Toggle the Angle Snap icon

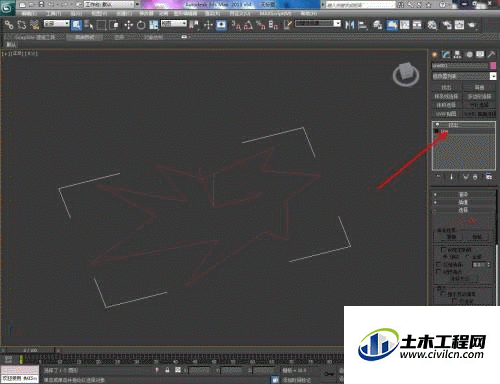click(x=248, y=25)
